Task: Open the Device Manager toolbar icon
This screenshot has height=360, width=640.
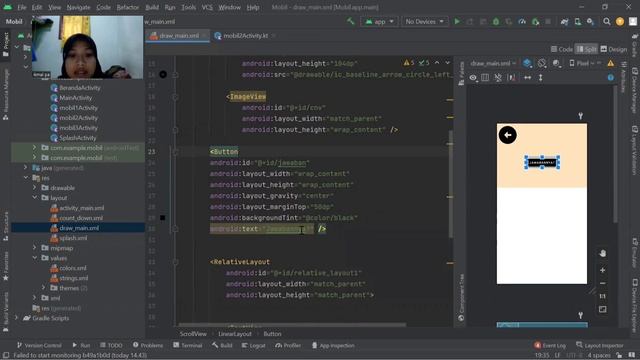Action: [x=578, y=22]
